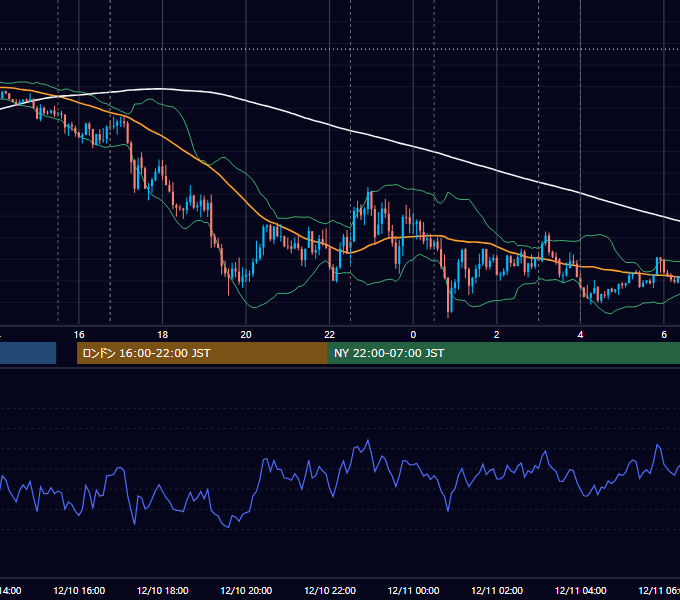Click the hour label 20 on price chart axis
This screenshot has height=600, width=680.
tap(246, 335)
